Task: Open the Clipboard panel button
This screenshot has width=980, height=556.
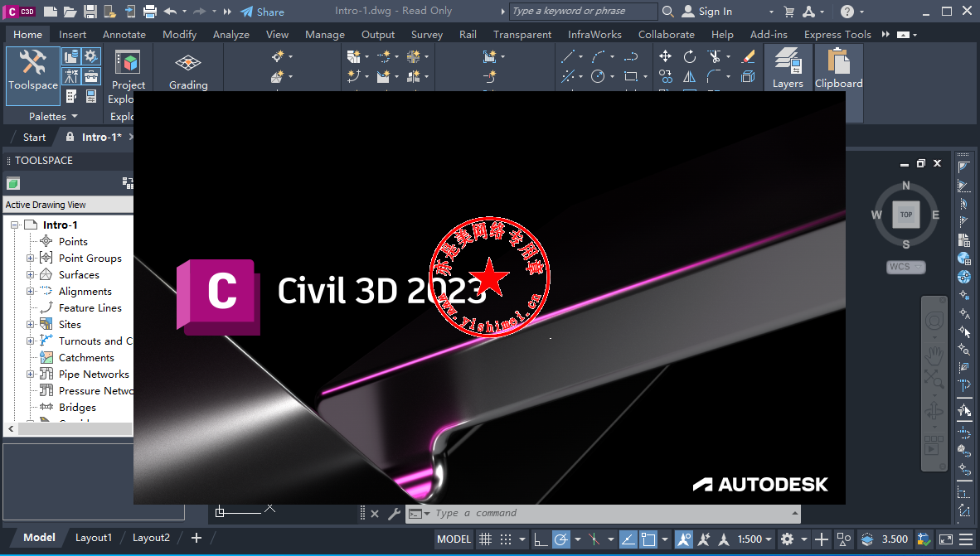Action: tap(839, 67)
